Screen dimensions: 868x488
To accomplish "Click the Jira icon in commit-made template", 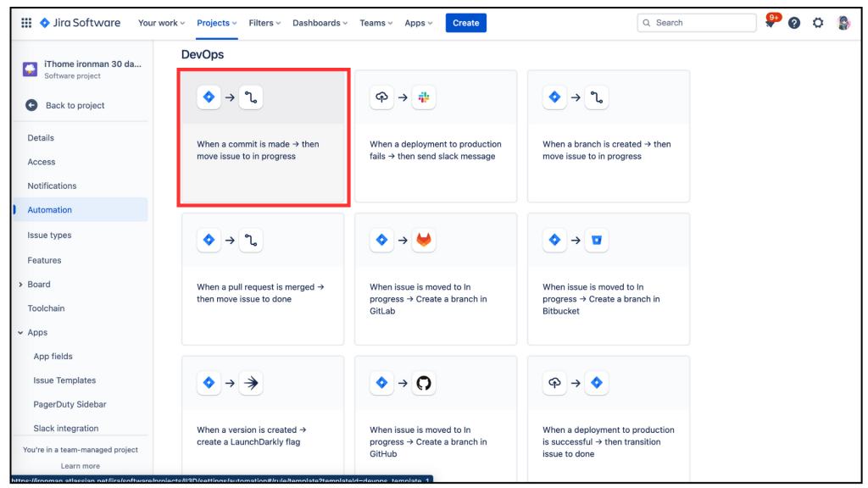I will click(x=209, y=97).
